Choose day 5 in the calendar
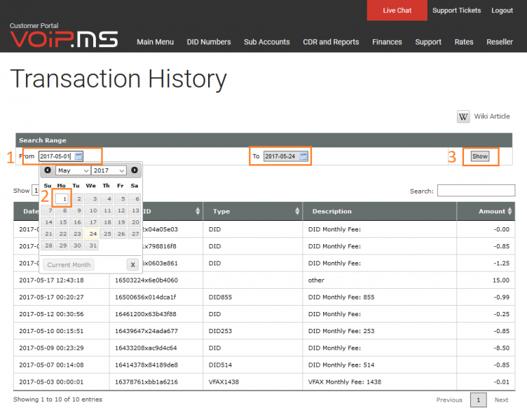The width and height of the screenshot is (527, 420). coord(121,198)
